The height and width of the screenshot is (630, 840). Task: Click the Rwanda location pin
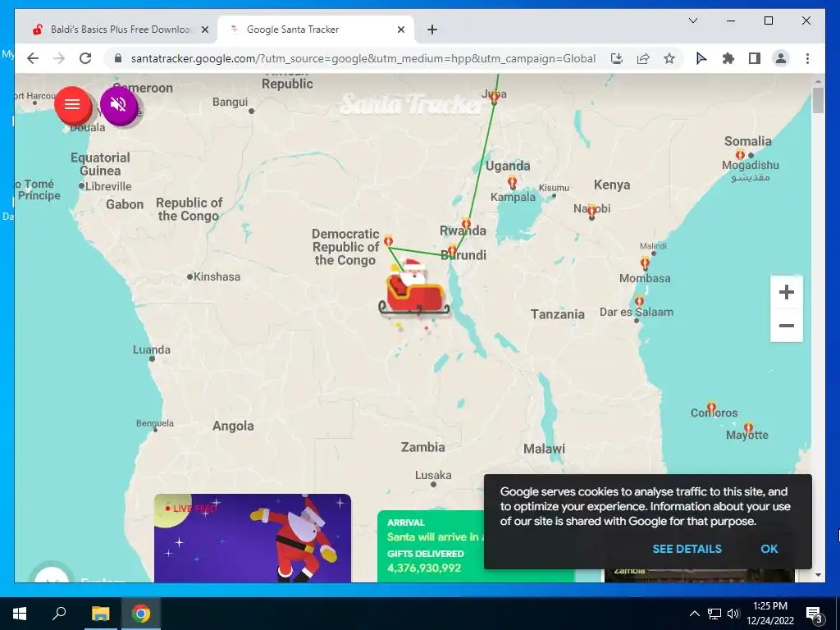pyautogui.click(x=466, y=223)
